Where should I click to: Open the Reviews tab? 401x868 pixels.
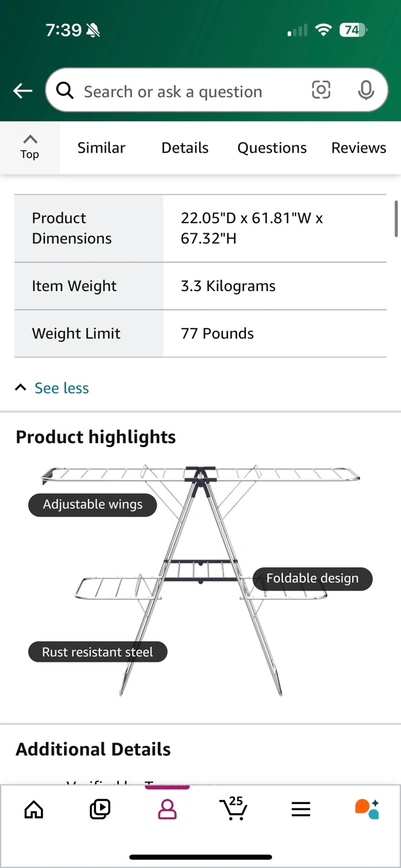(x=358, y=148)
